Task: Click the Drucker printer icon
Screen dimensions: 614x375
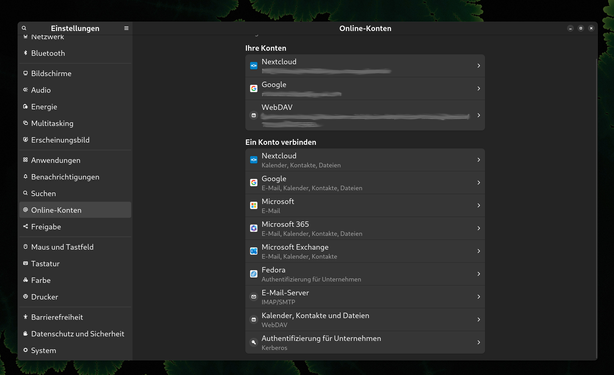Action: pyautogui.click(x=25, y=297)
